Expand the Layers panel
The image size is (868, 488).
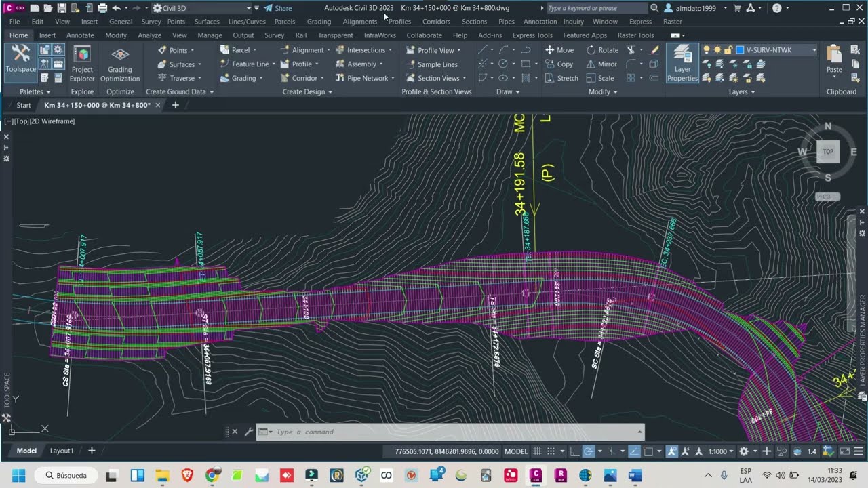pos(742,92)
